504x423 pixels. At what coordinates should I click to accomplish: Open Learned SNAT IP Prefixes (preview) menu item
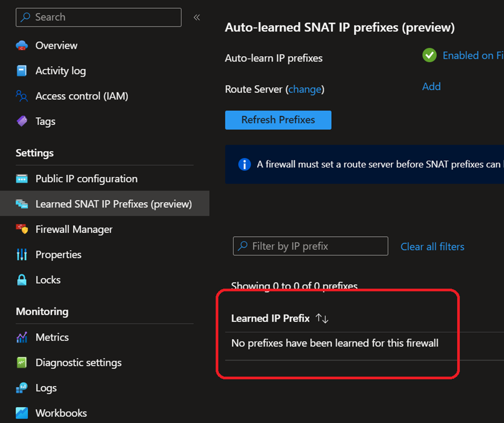[113, 204]
